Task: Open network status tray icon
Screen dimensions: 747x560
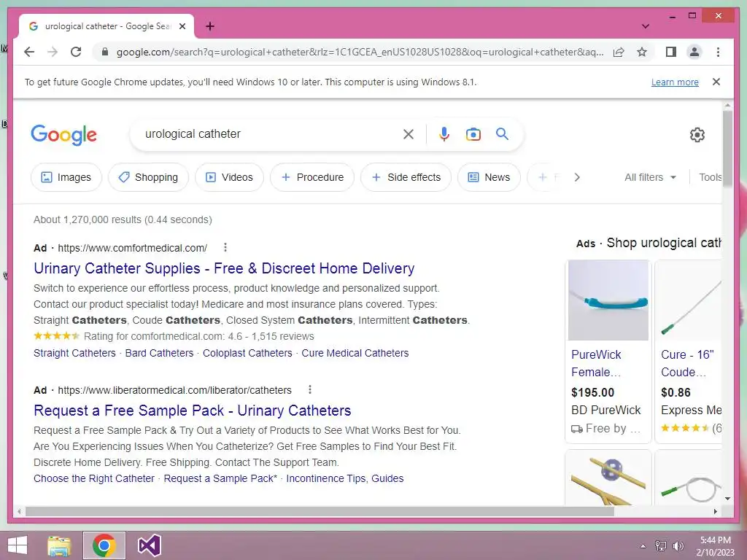Action: coord(661,546)
